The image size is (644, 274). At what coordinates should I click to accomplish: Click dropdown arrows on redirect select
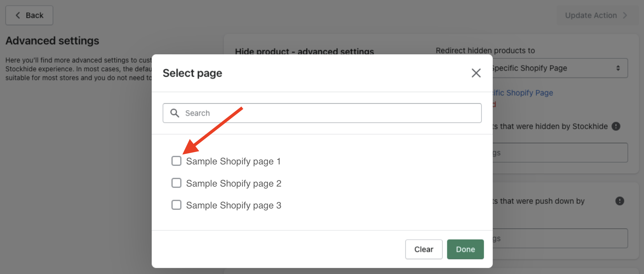(618, 68)
